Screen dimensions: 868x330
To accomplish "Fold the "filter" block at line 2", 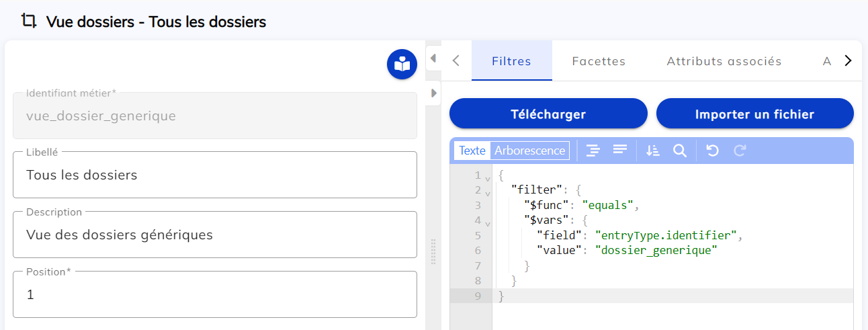I will tap(488, 193).
